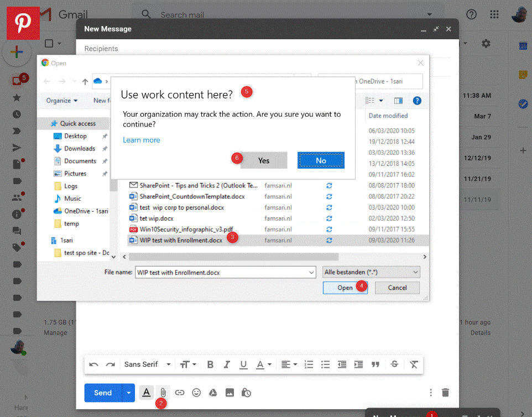Click the Bold formatting button
This screenshot has height=417, width=532.
click(210, 364)
